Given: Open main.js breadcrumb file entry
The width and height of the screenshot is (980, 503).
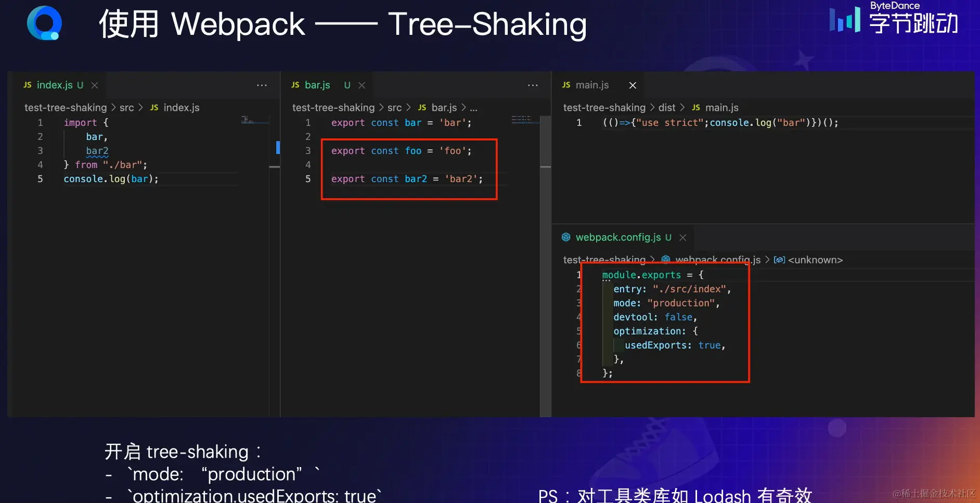Looking at the screenshot, I should pos(722,108).
